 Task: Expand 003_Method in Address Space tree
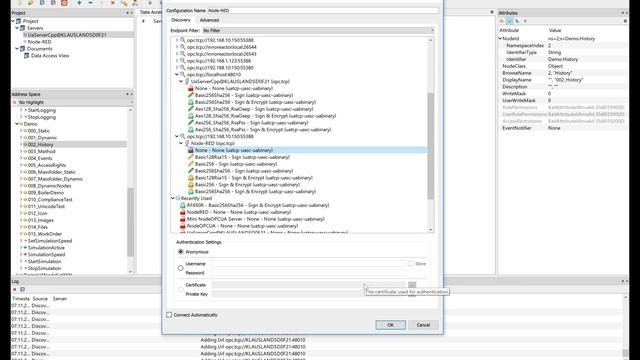coord(21,151)
